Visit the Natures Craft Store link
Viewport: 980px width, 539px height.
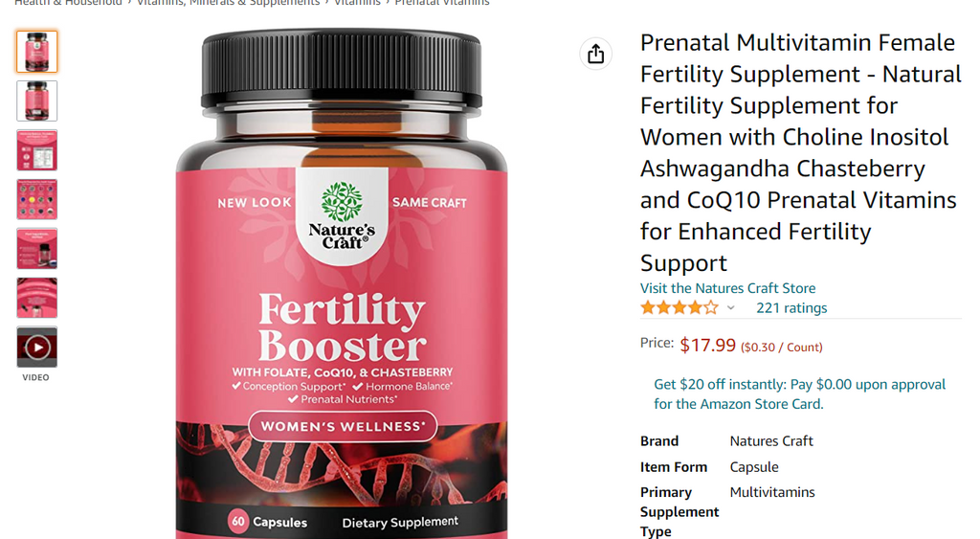pyautogui.click(x=727, y=288)
